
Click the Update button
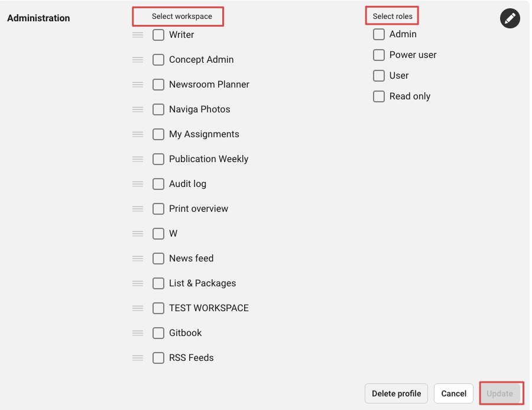(499, 393)
